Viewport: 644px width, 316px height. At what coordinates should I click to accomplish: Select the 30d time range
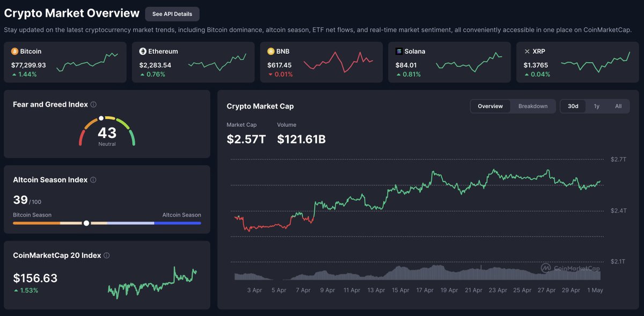click(x=573, y=106)
